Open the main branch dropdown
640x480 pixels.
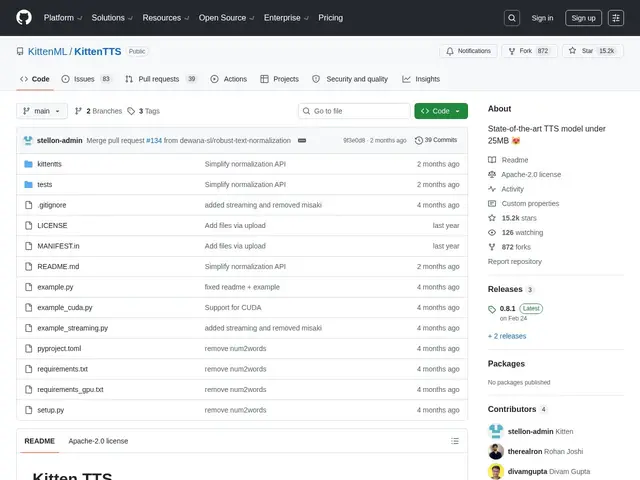click(42, 111)
